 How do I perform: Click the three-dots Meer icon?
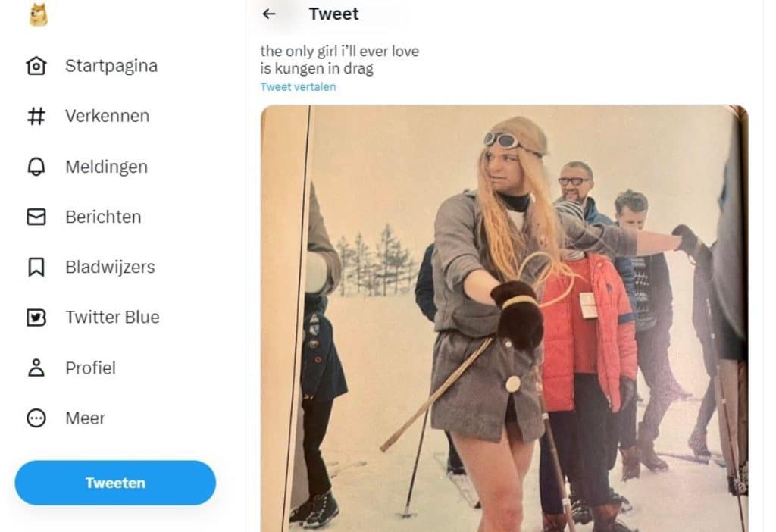(x=36, y=418)
